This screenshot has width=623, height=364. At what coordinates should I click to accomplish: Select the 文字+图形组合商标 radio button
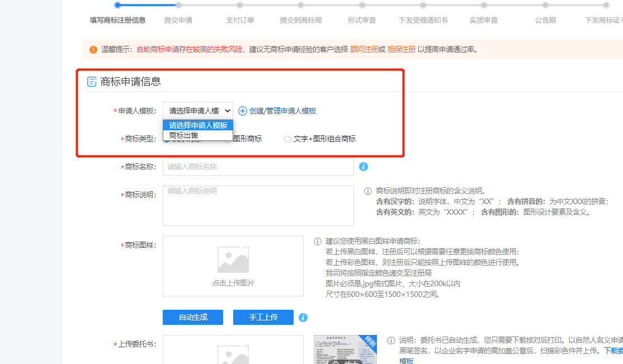287,139
